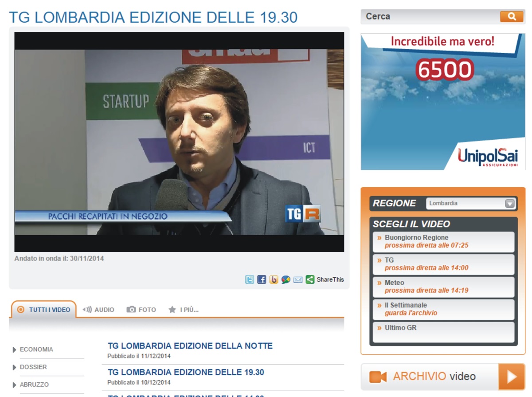This screenshot has width=532, height=397.
Task: Click 'Pubblicato il 10/12/2014' date text
Action: pyautogui.click(x=139, y=382)
